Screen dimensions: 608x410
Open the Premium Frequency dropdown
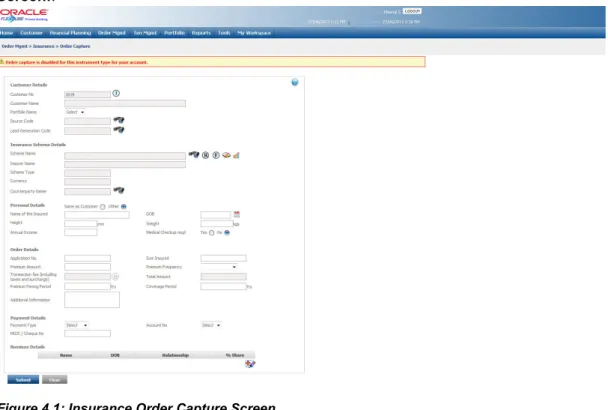[x=219, y=267]
